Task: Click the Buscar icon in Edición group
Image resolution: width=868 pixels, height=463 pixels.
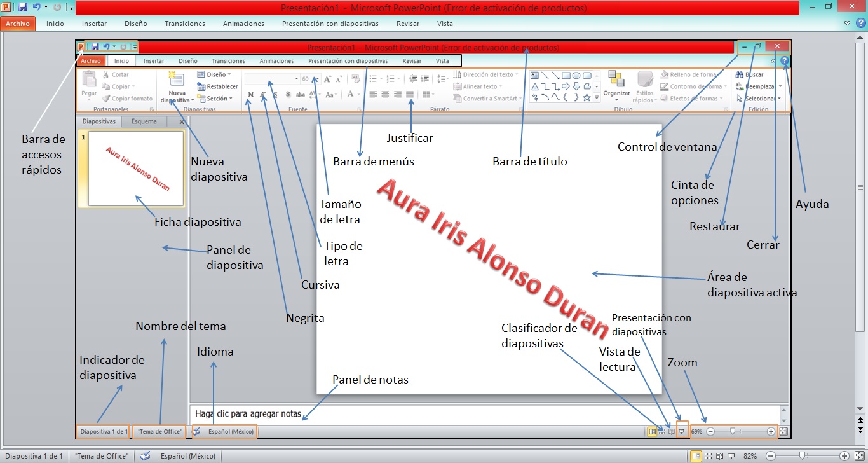Action: click(x=741, y=74)
